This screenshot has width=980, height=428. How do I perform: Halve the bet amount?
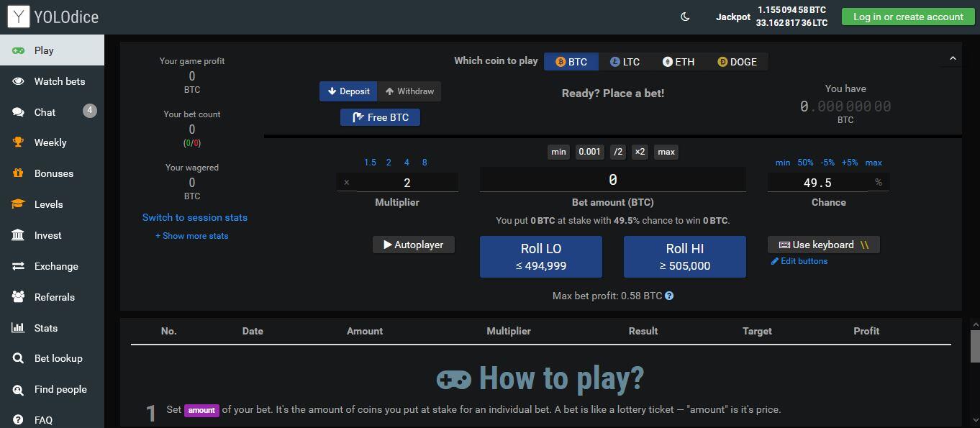point(618,152)
